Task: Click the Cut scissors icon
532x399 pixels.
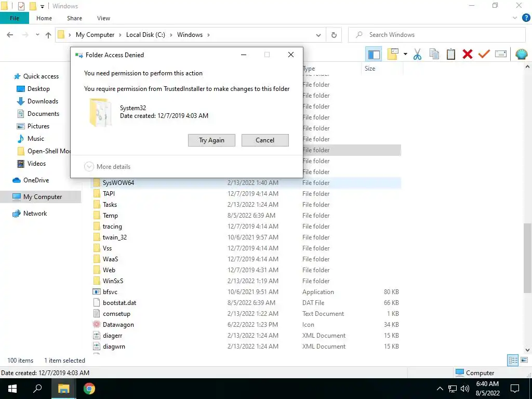Action: point(417,54)
